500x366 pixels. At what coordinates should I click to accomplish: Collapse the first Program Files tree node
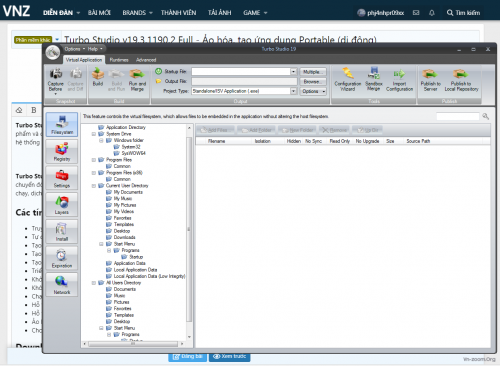click(94, 160)
